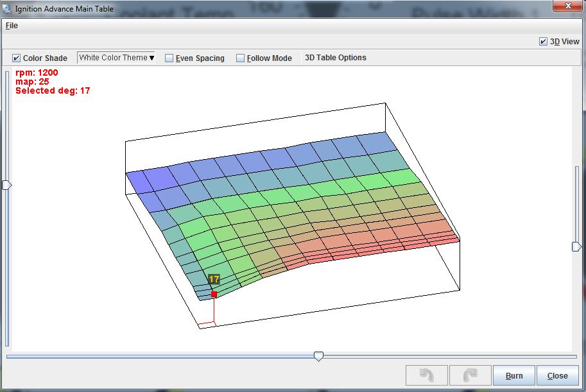This screenshot has width=586, height=392.
Task: Open the White Color Theme dropdown
Action: point(116,58)
